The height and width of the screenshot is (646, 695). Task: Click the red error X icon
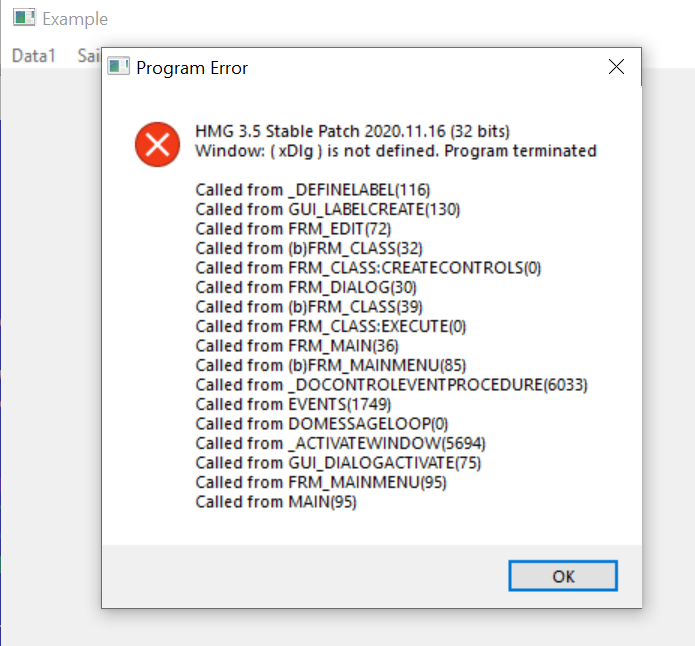(x=157, y=146)
